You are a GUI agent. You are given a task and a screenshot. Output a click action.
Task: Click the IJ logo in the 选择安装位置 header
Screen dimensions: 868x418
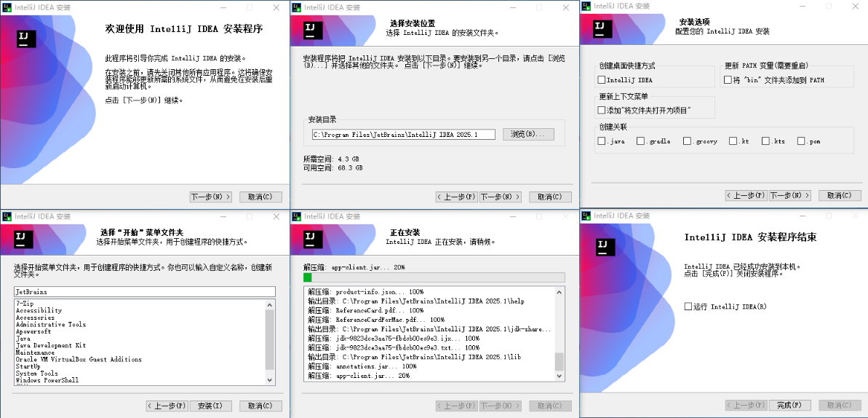(313, 30)
